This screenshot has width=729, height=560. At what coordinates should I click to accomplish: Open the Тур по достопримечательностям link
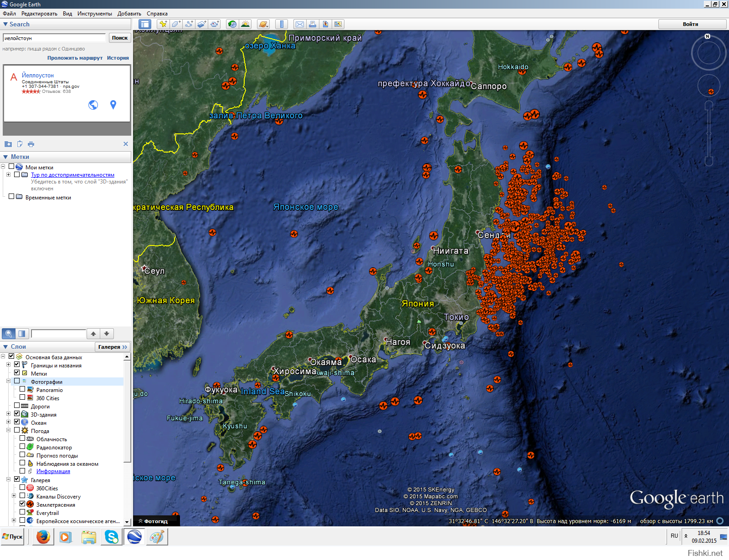click(72, 175)
